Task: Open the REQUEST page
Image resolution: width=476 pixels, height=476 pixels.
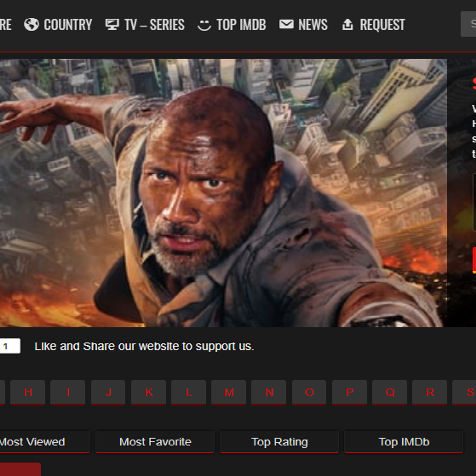Action: tap(382, 25)
